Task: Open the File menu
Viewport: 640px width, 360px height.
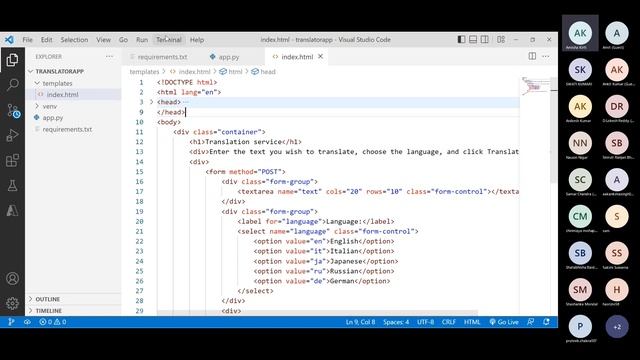Action: [x=27, y=40]
